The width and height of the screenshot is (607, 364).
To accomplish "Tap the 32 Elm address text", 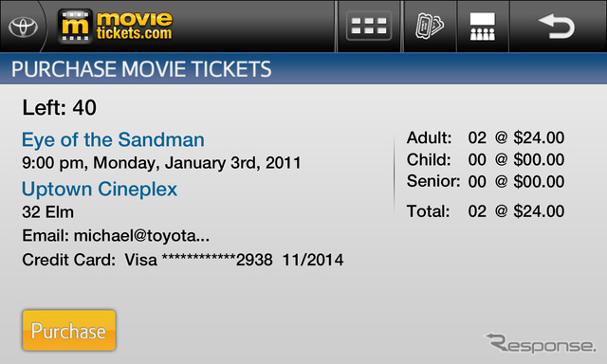I will coord(48,212).
